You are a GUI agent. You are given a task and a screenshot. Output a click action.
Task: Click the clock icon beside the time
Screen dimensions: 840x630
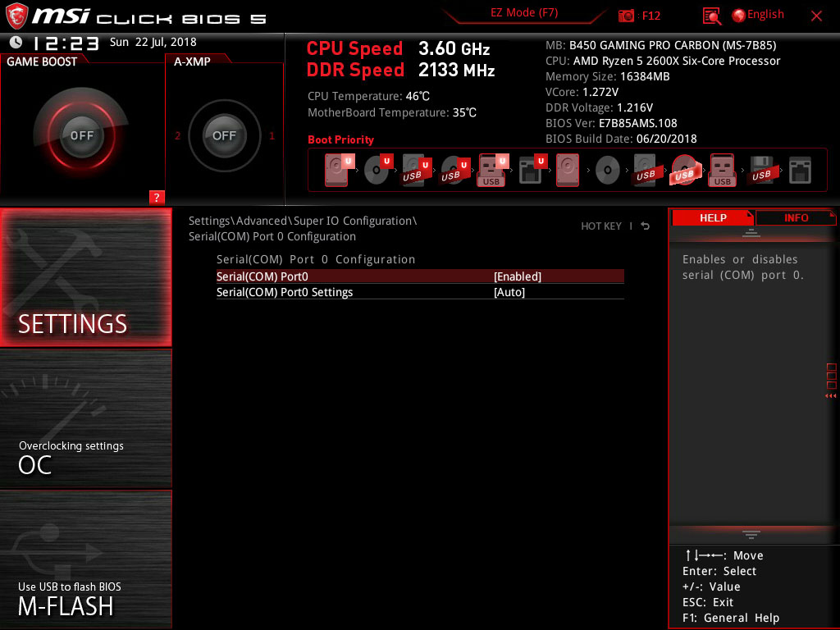16,42
